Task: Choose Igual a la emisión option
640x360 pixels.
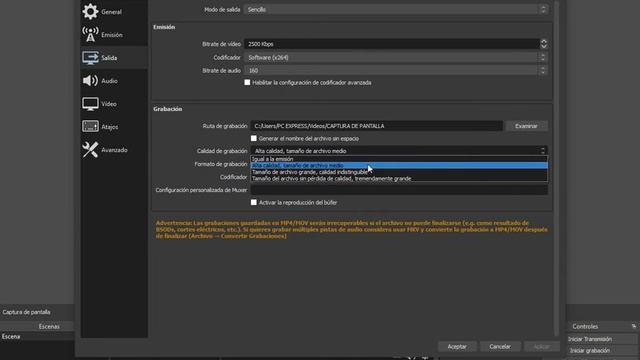Action: tap(399, 159)
